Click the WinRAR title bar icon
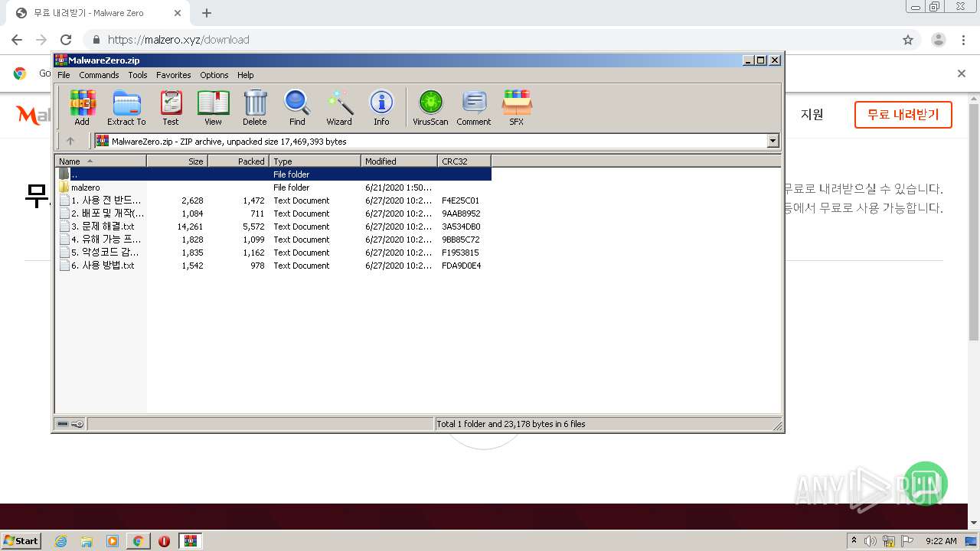 click(60, 60)
